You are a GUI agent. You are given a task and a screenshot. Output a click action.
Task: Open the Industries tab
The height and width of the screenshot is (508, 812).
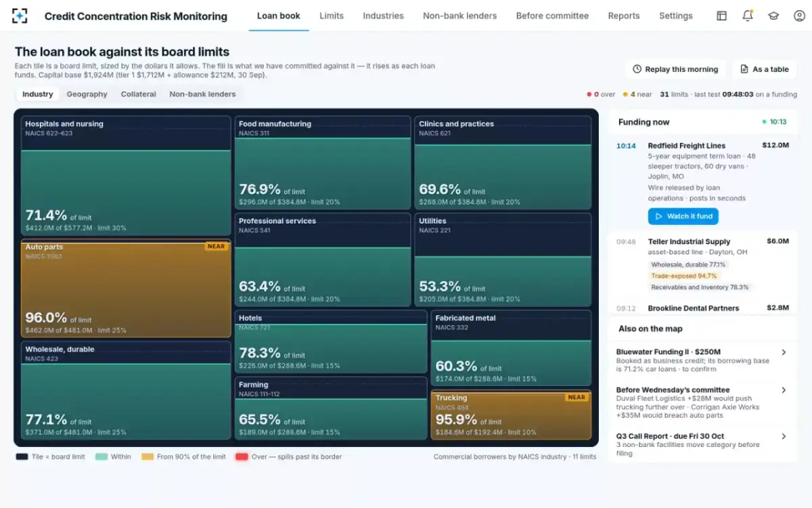pos(383,16)
